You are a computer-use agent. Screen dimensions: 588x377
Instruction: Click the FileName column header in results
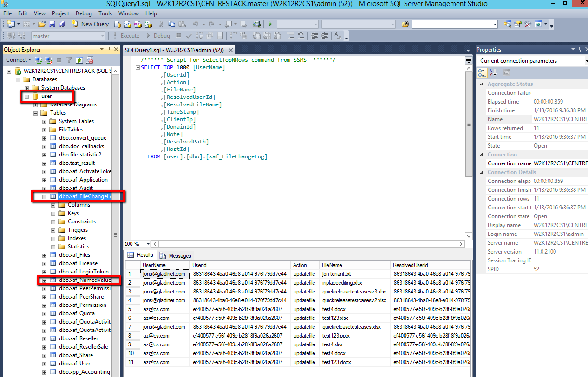click(355, 265)
